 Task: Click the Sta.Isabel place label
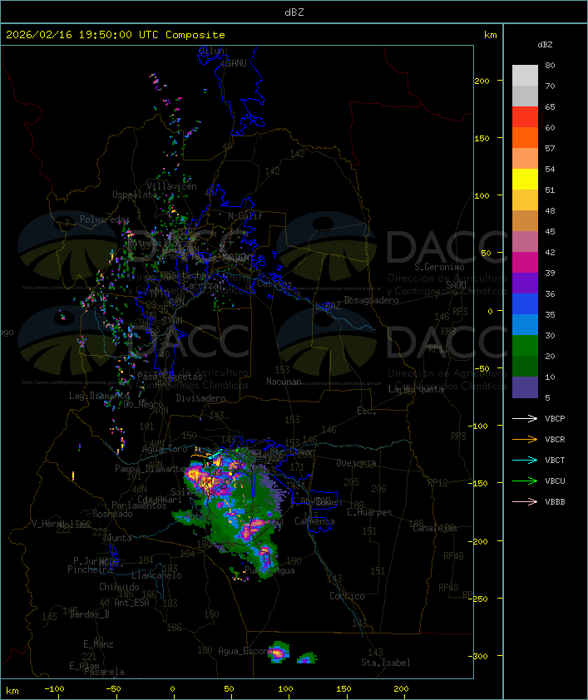386,663
